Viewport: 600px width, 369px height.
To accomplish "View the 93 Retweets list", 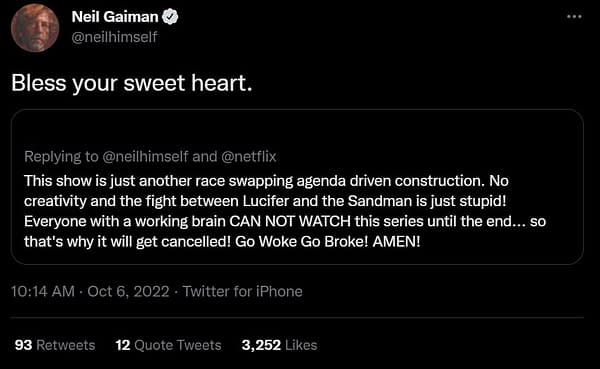I will coord(55,345).
